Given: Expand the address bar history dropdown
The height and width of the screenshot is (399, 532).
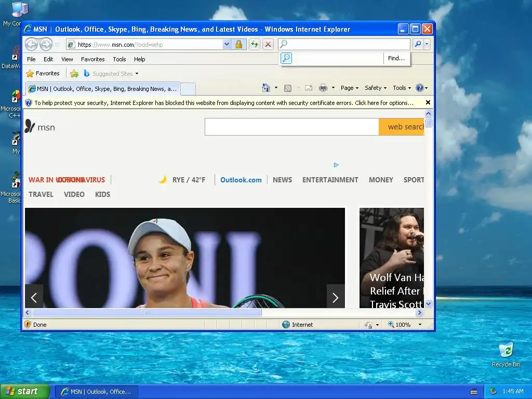Looking at the screenshot, I should point(227,44).
